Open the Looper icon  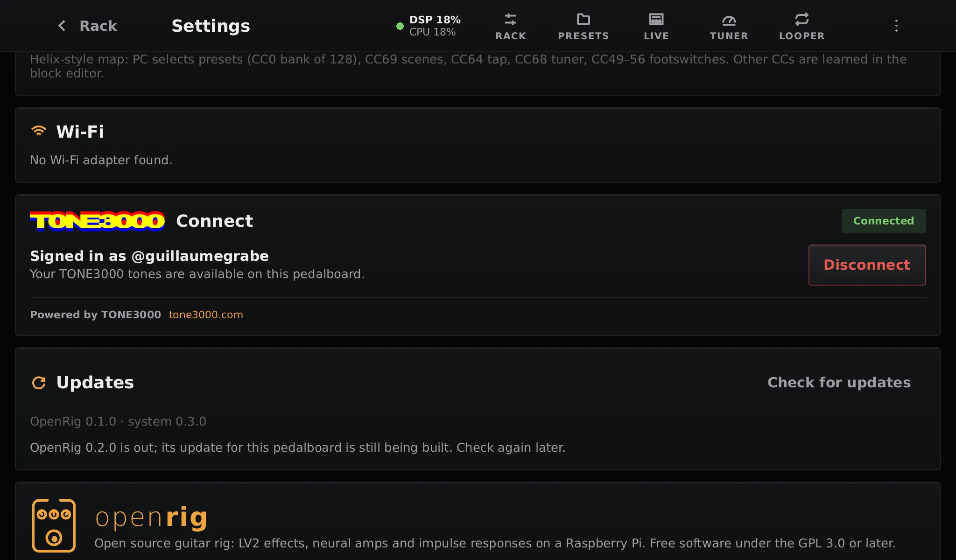pos(802,19)
